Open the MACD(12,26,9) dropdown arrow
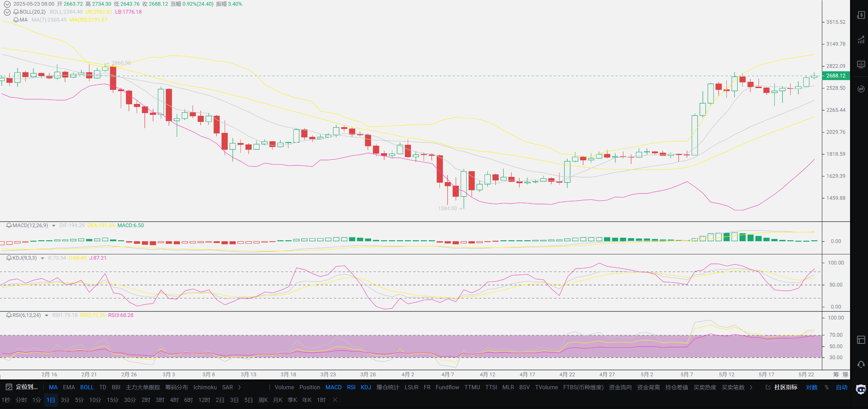 pos(54,226)
